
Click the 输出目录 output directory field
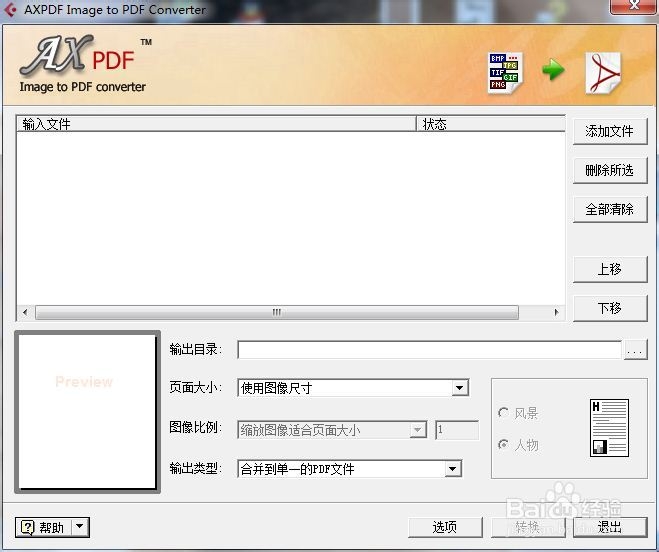tap(429, 350)
